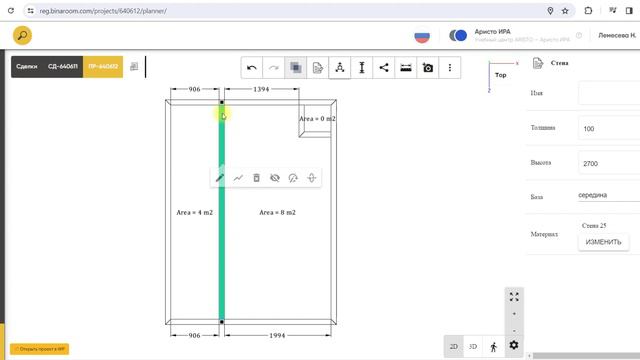Click the Ленесева Н. user name
The height and width of the screenshot is (360, 640).
tap(617, 36)
